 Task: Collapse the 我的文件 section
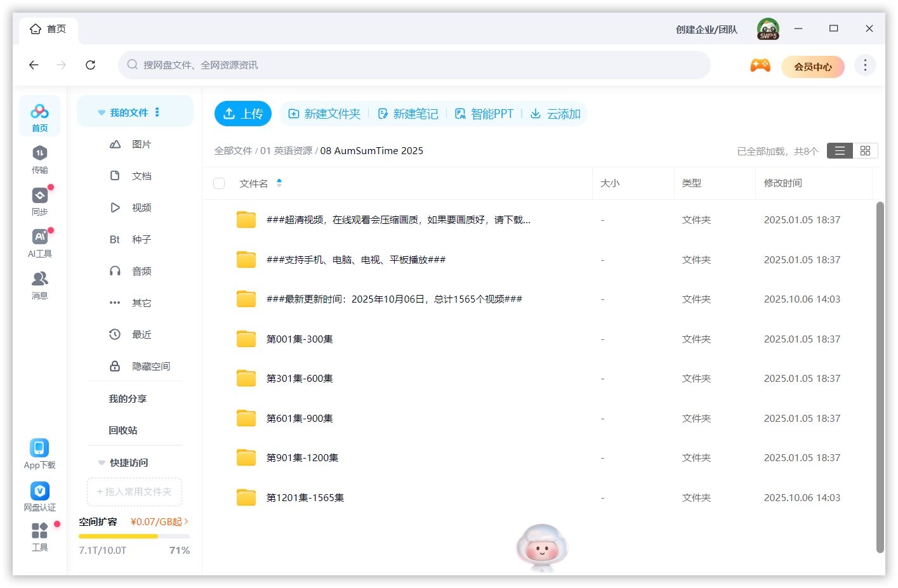point(102,112)
